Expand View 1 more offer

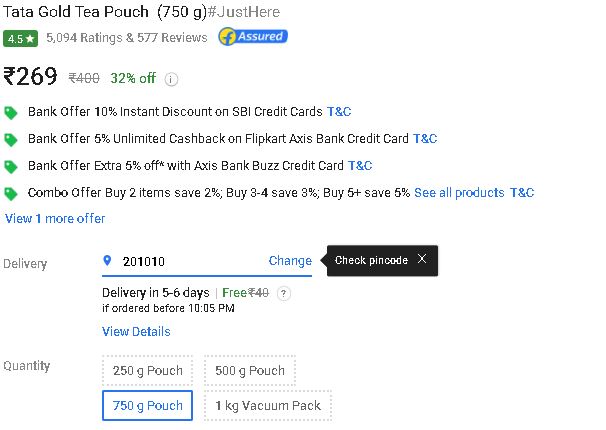click(x=55, y=219)
